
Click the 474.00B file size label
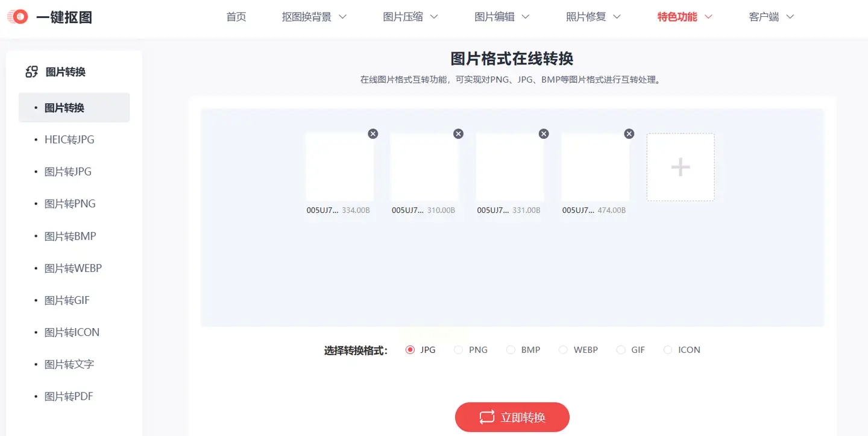612,210
